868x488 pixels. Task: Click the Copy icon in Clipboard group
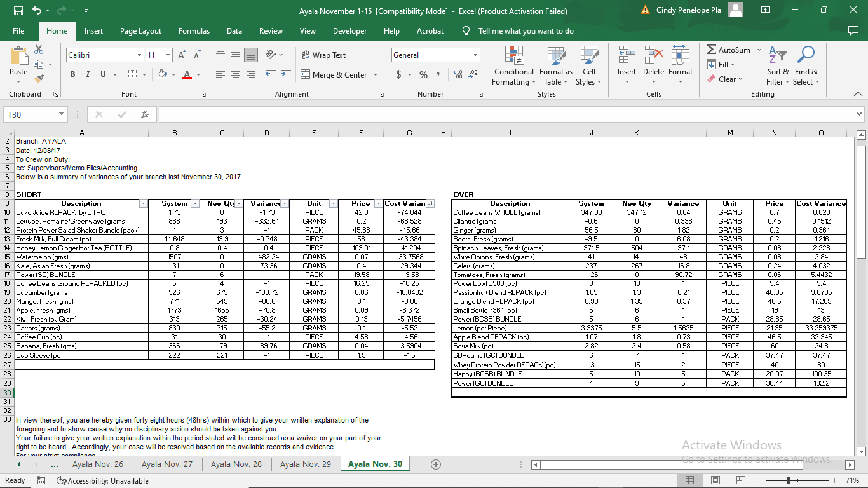[x=39, y=64]
